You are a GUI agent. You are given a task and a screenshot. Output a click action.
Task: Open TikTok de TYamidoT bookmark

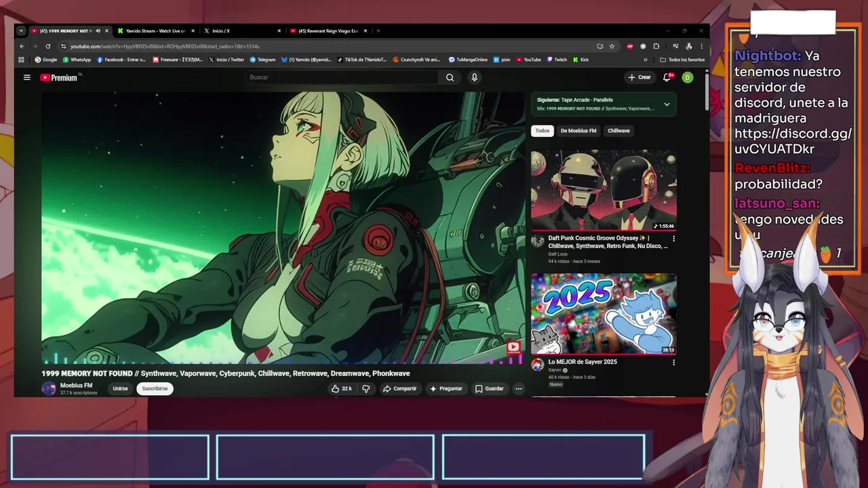362,60
